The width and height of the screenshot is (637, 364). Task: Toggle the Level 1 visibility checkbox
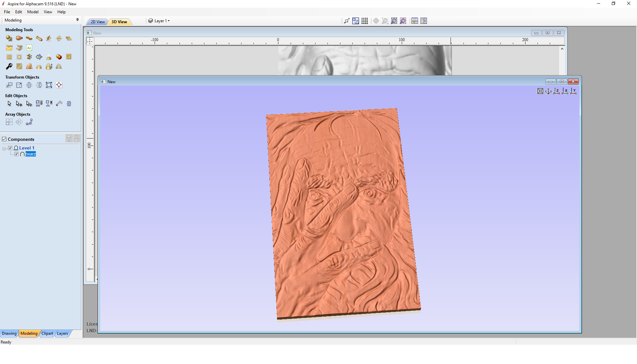[x=10, y=148]
